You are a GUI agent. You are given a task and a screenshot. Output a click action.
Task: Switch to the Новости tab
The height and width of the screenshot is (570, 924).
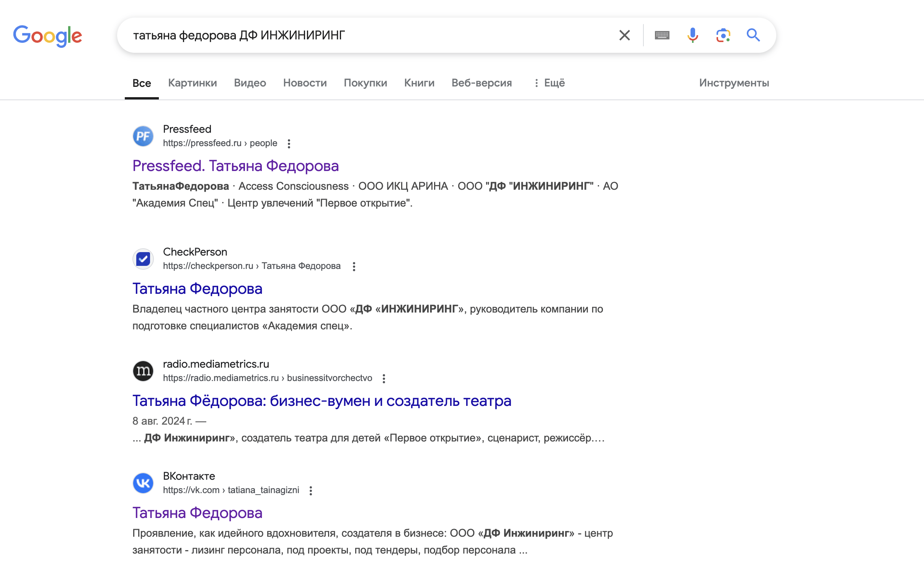305,83
